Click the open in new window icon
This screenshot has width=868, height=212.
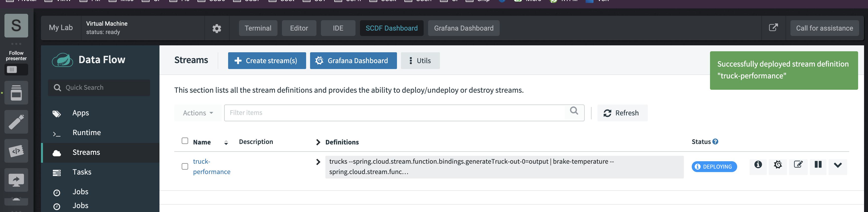773,28
